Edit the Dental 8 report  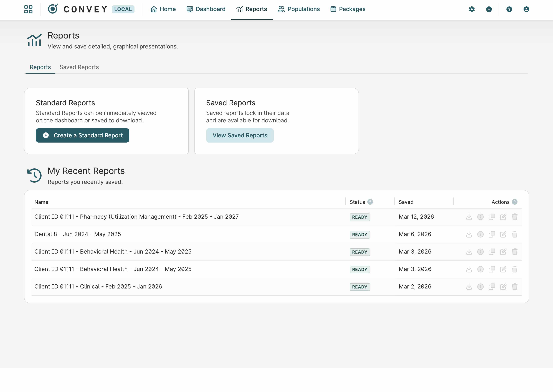point(503,234)
